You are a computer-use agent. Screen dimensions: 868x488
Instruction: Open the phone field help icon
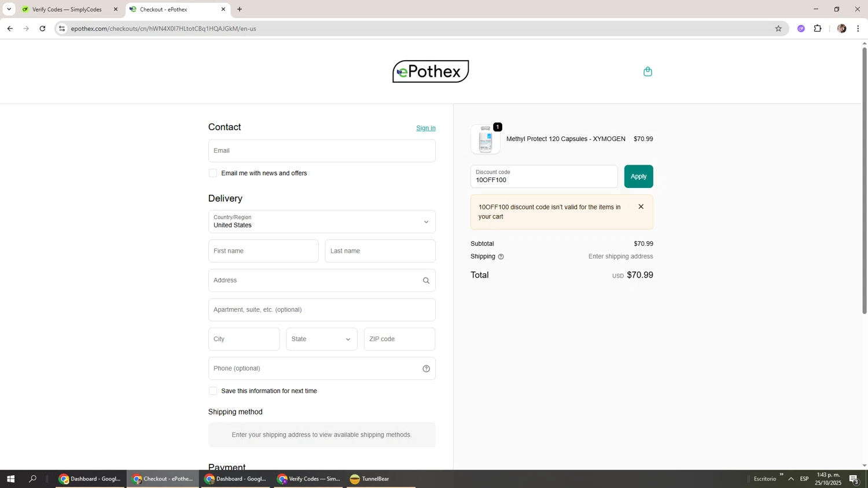426,369
